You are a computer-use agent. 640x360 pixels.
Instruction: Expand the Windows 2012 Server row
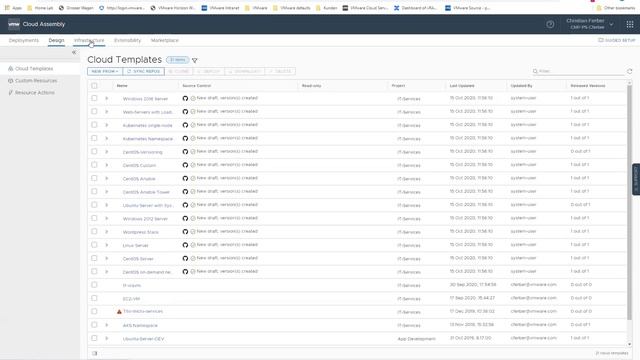pos(107,218)
